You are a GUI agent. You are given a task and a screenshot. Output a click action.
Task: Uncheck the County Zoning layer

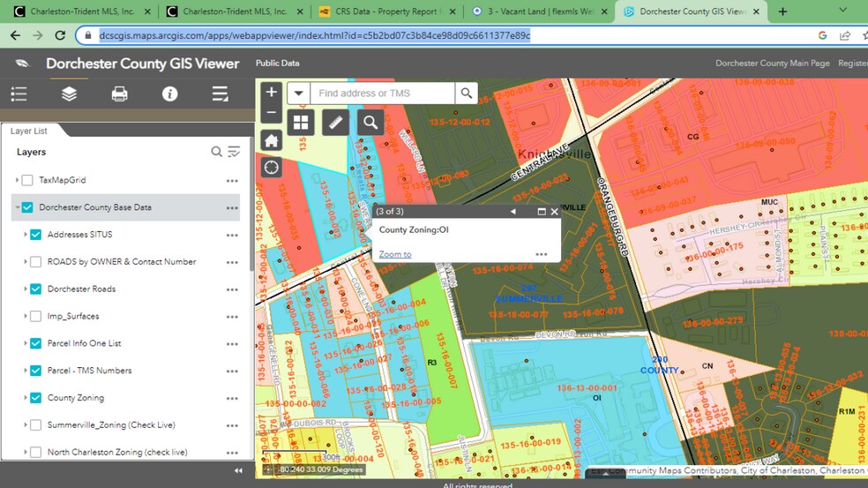click(x=36, y=398)
